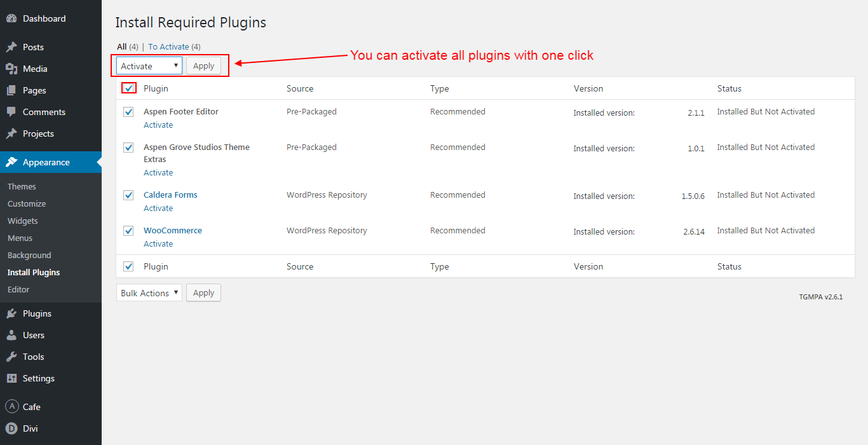Open the Appearance menu label
Image resolution: width=868 pixels, height=445 pixels.
(46, 162)
